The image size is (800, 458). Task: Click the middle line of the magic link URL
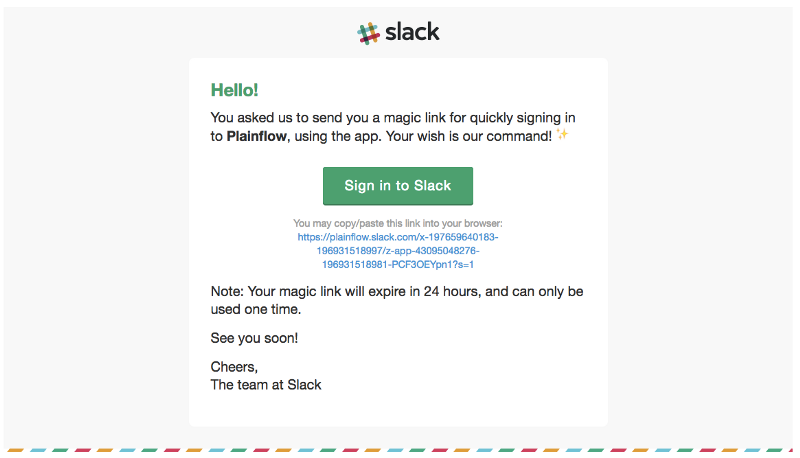(x=397, y=251)
